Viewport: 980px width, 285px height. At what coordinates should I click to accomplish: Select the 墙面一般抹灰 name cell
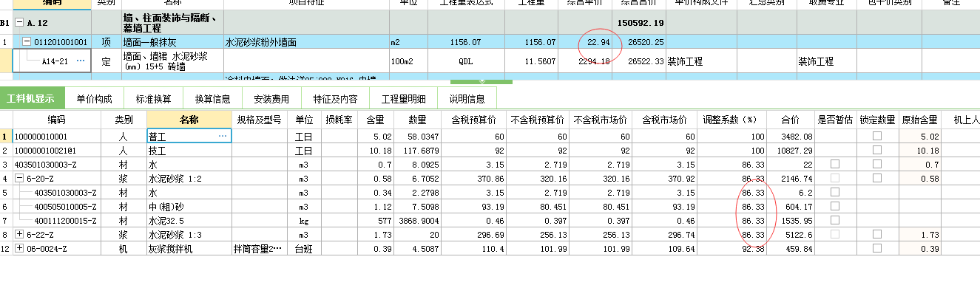pyautogui.click(x=172, y=43)
